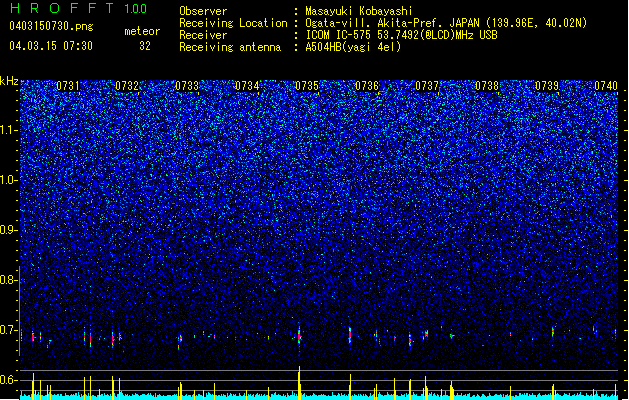Click the 0731 time marker
The height and width of the screenshot is (400, 629).
tap(68, 86)
